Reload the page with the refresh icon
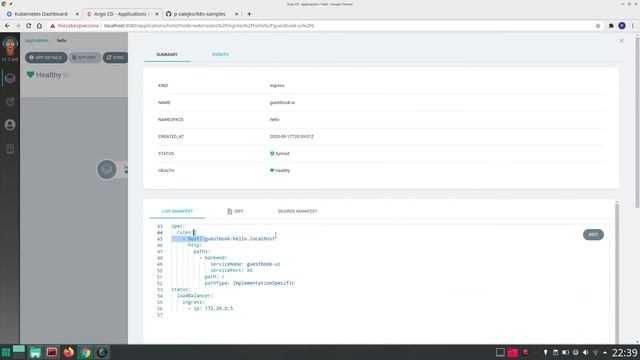This screenshot has height=360, width=640. (x=29, y=26)
